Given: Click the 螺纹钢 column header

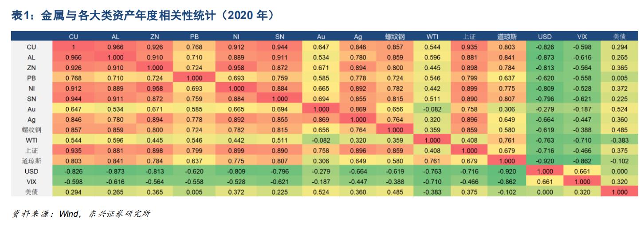Looking at the screenshot, I should [x=394, y=37].
